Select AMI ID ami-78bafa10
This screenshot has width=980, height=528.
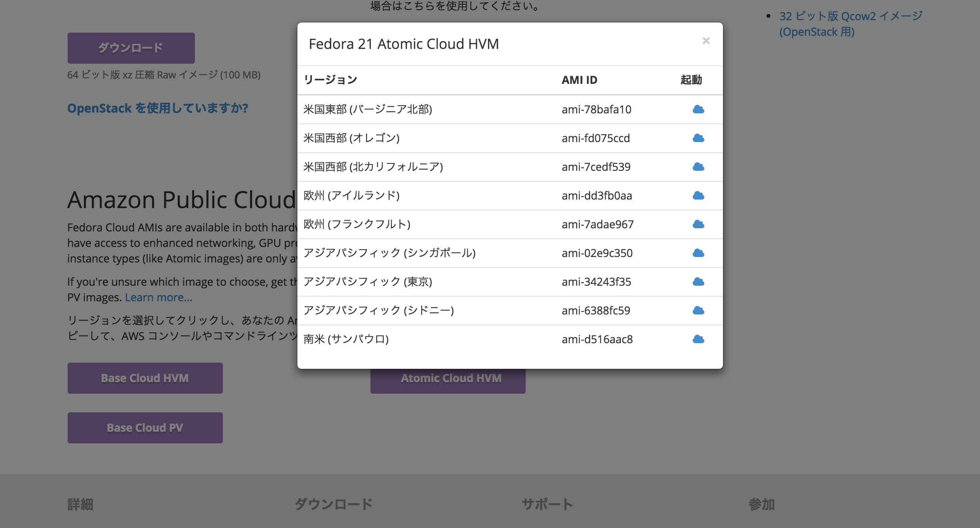[x=596, y=109]
